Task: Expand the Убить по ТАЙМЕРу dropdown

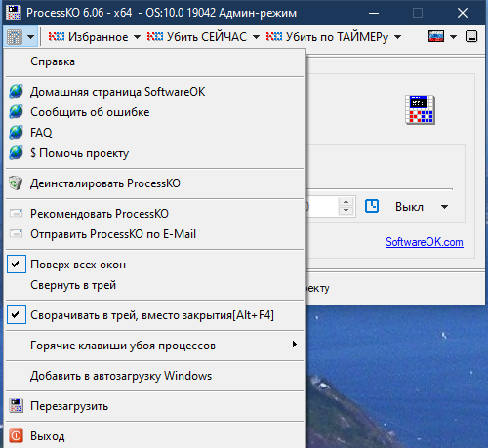Action: tap(397, 37)
